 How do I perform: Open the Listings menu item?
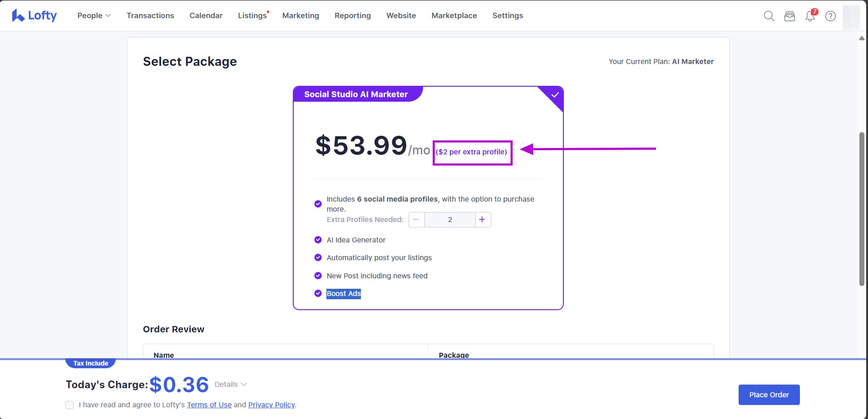pos(252,15)
